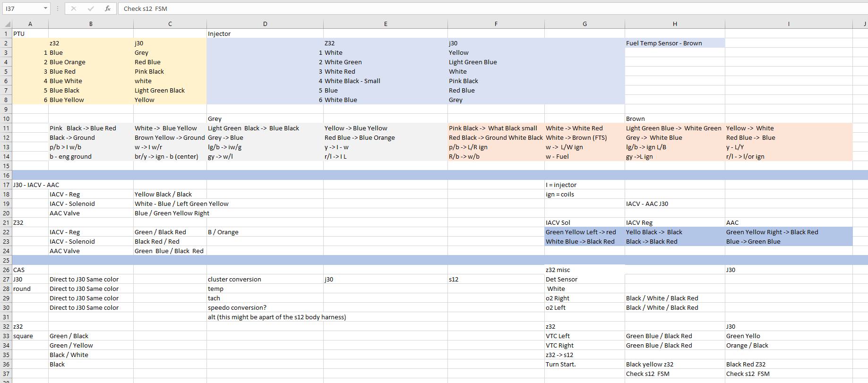Image resolution: width=868 pixels, height=383 pixels.
Task: Click Green Yellow Left -> red cell
Action: tap(584, 232)
